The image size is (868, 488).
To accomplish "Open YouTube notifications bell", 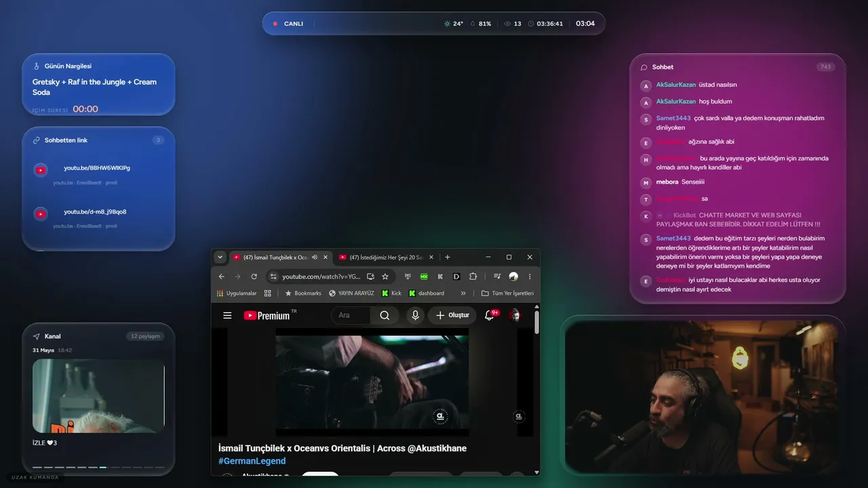I will [490, 315].
